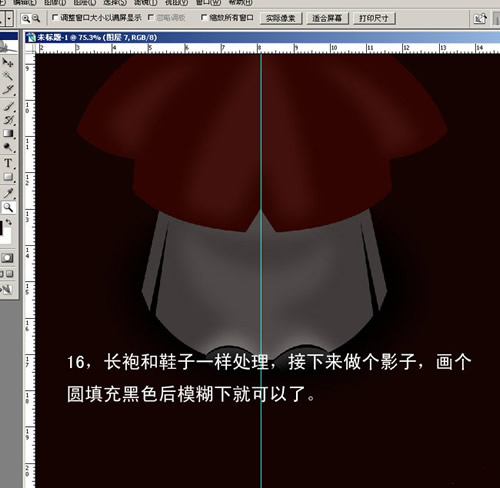Select the Dodge tool

point(8,147)
